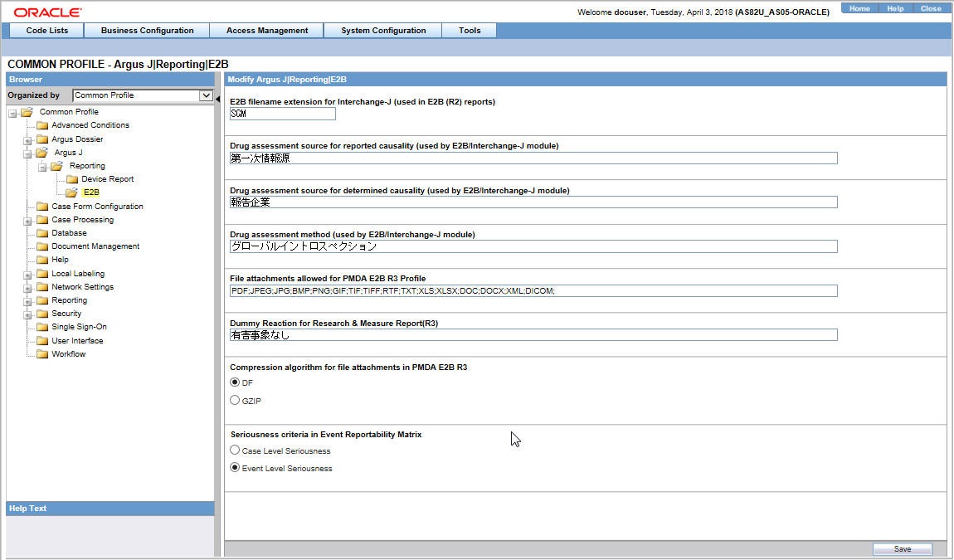954x560 pixels.
Task: Click the Home button
Action: 859,8
